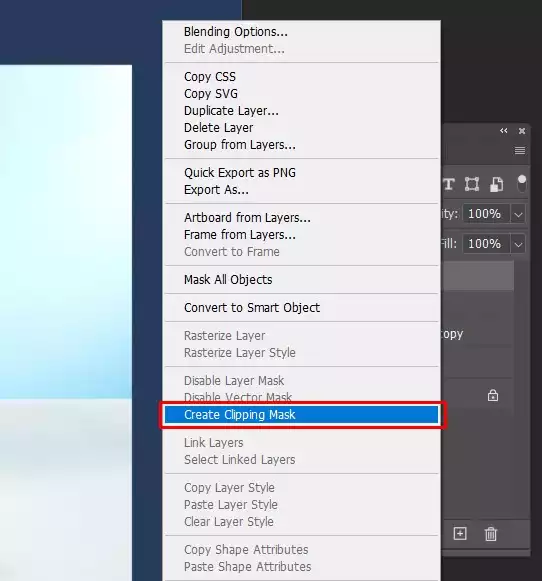Close the Layers panel
The height and width of the screenshot is (581, 542).
(522, 131)
